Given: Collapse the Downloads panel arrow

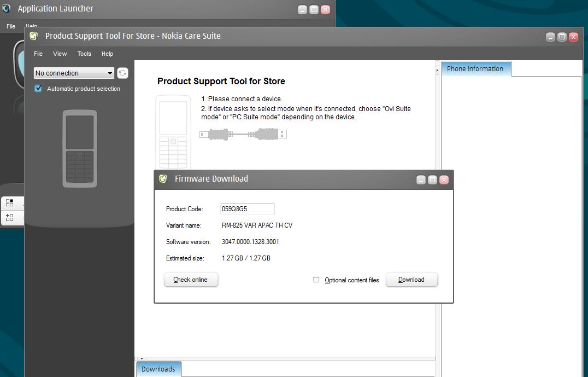Looking at the screenshot, I should pos(142,358).
